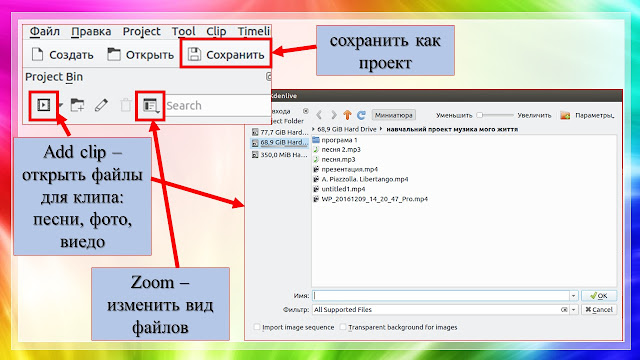
Task: Open the програма 1 folder
Action: (x=335, y=140)
